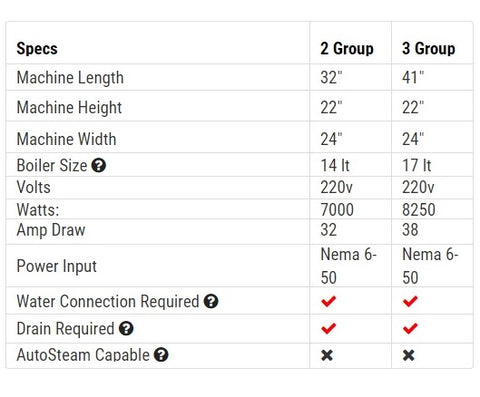Viewport: 480px width, 397px height.
Task: Click the AutoSteam Capable help icon
Action: click(161, 355)
